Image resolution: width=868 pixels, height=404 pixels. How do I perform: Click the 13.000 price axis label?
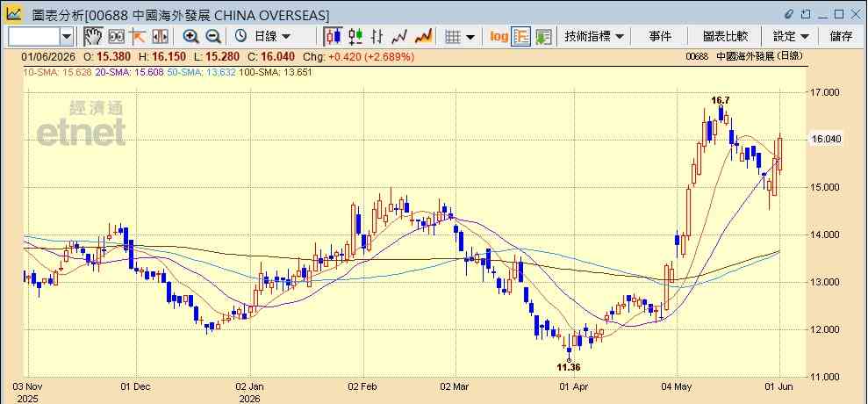(824, 282)
